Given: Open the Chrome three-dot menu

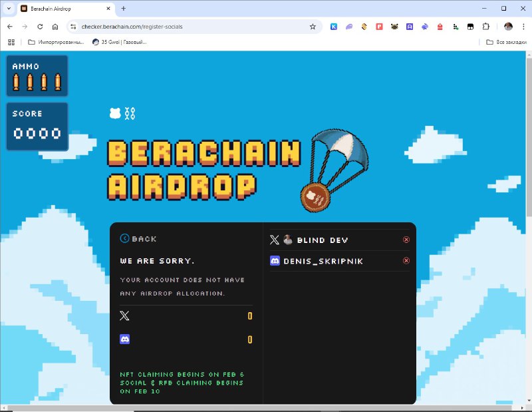Looking at the screenshot, I should pos(523,27).
